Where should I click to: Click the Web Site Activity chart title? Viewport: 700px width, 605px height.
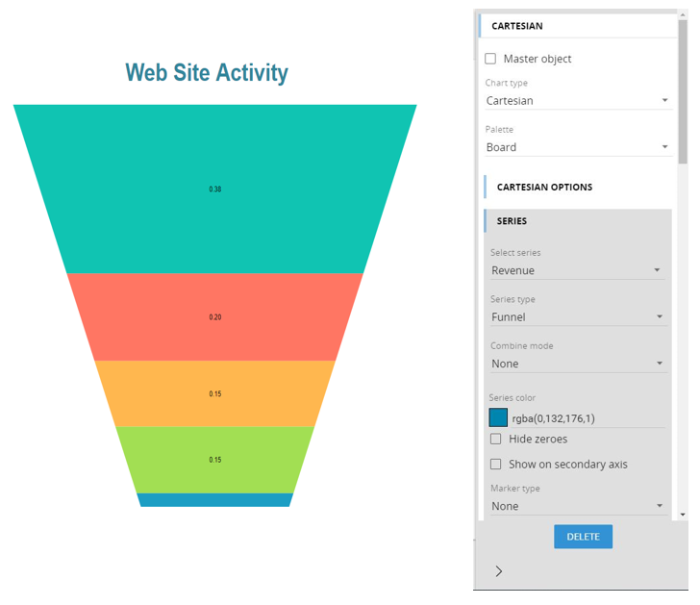(x=207, y=73)
